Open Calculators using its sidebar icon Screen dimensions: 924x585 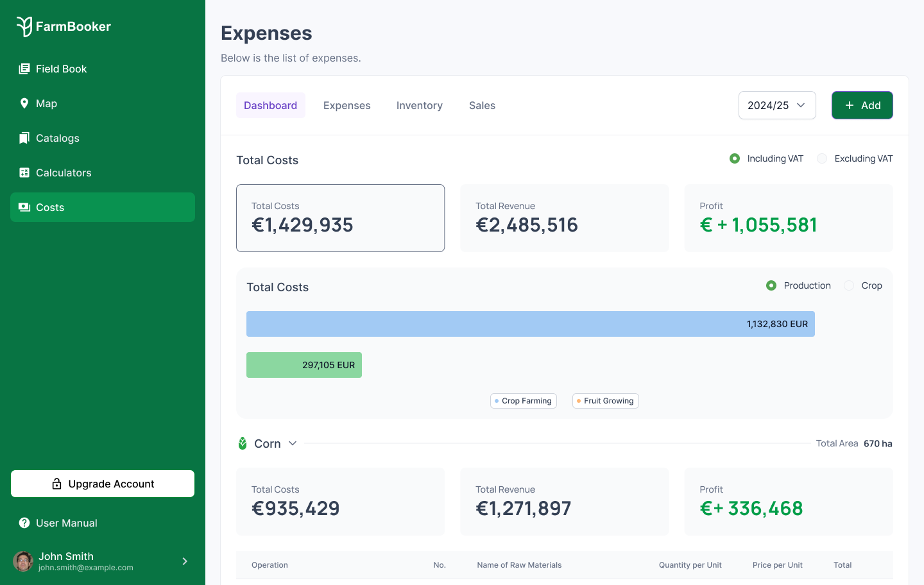24,173
